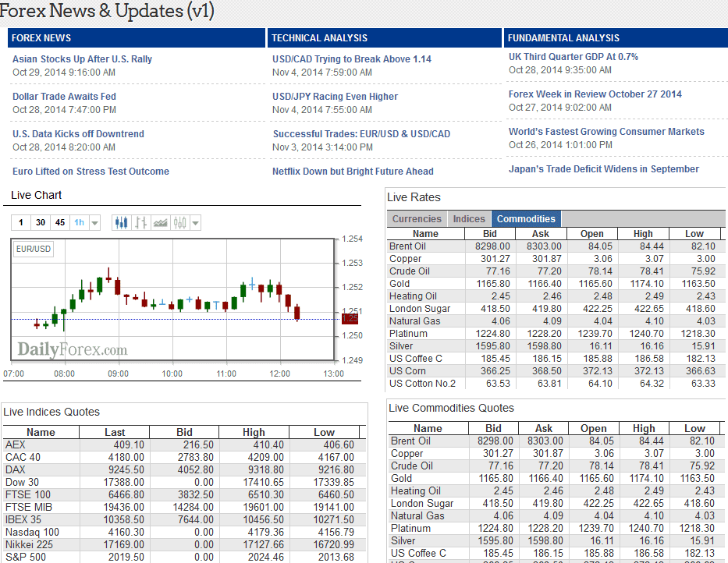This screenshot has width=728, height=563.
Task: Open the EUR/USD symbol selector
Action: (x=33, y=250)
